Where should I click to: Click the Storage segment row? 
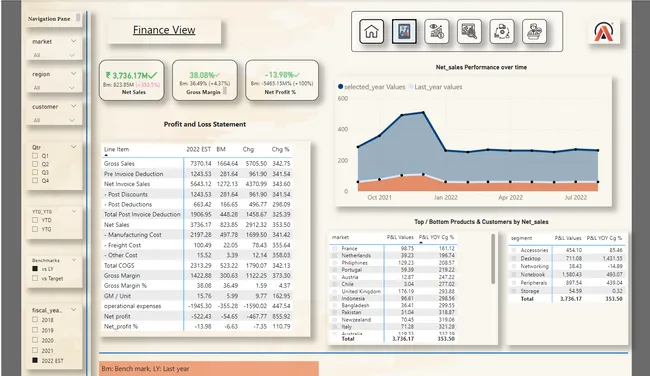(567, 291)
